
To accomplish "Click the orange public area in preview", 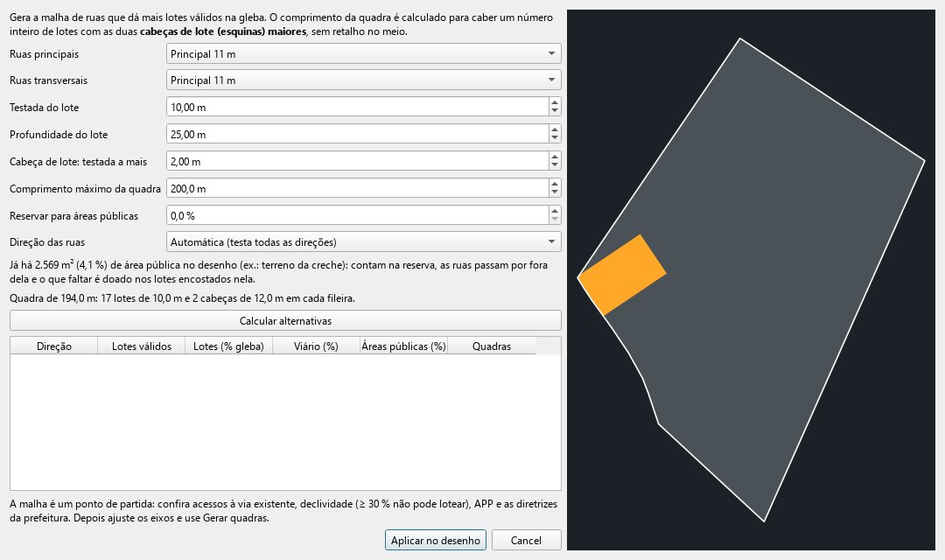I will [x=622, y=275].
